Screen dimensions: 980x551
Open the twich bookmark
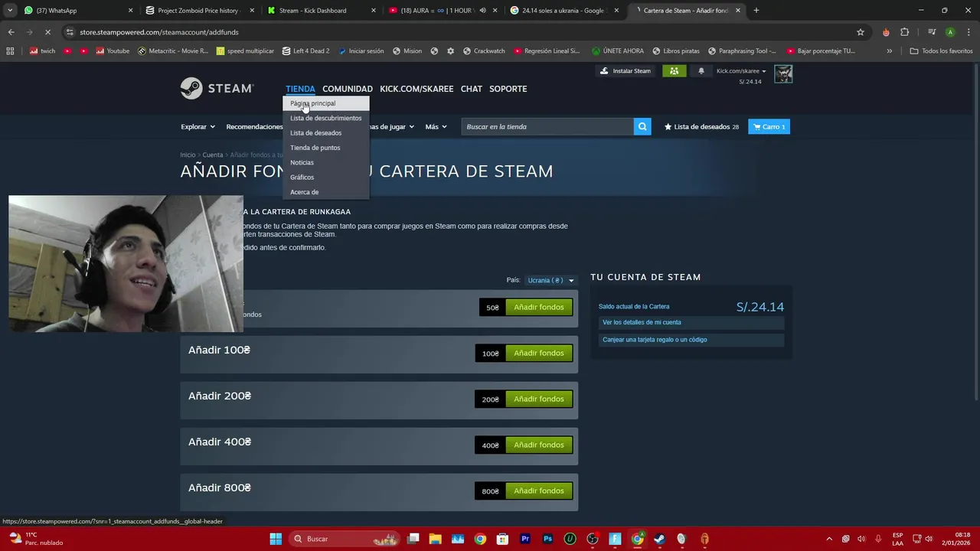coord(42,51)
